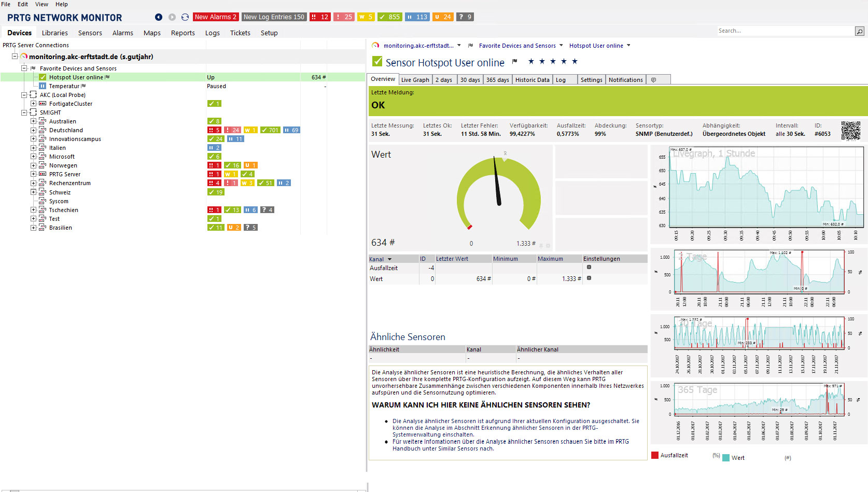This screenshot has height=492, width=868.
Task: Click the Search input field
Action: pos(785,31)
